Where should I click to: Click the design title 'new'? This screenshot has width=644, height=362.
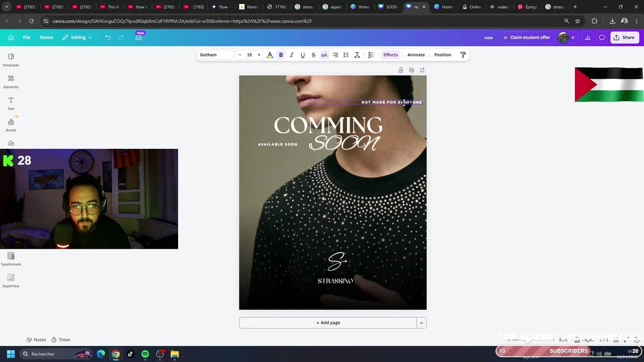(489, 38)
